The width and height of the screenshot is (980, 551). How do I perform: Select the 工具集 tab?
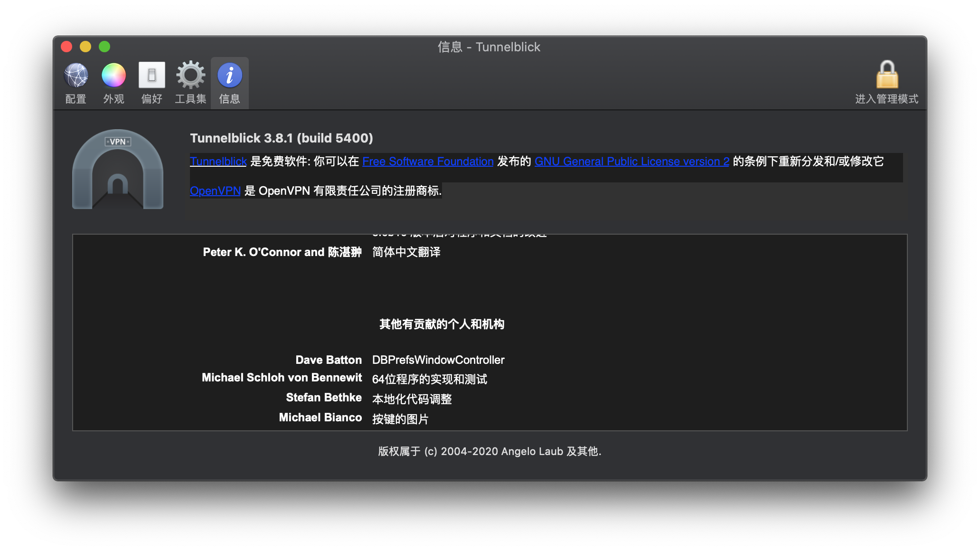pyautogui.click(x=190, y=83)
